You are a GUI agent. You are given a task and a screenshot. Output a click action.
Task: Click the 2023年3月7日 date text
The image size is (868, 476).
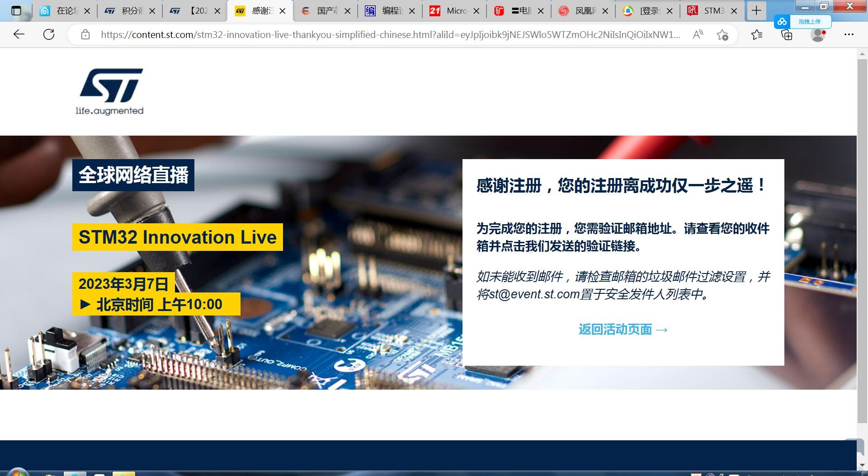coord(123,284)
